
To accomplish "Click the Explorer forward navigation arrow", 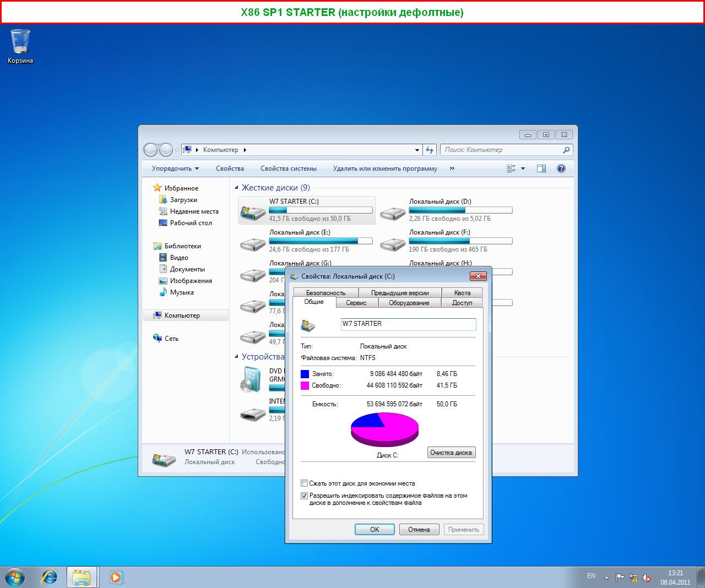I will point(166,150).
